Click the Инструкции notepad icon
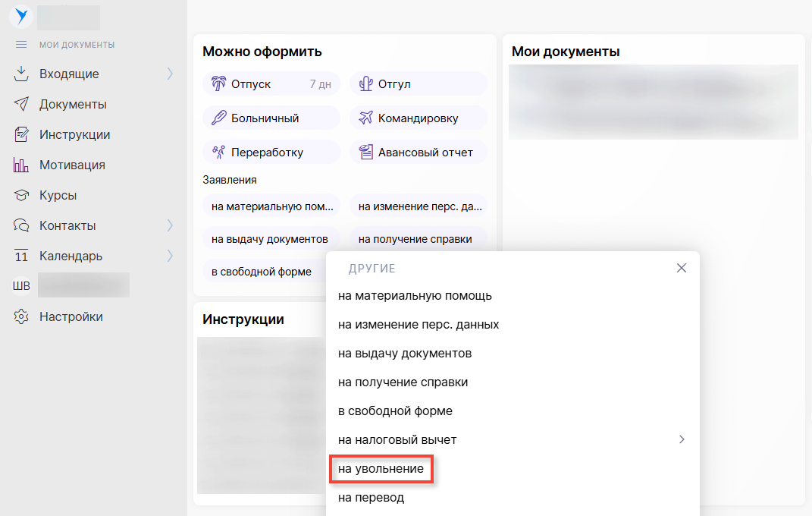Viewport: 812px width, 516px height. coord(21,134)
